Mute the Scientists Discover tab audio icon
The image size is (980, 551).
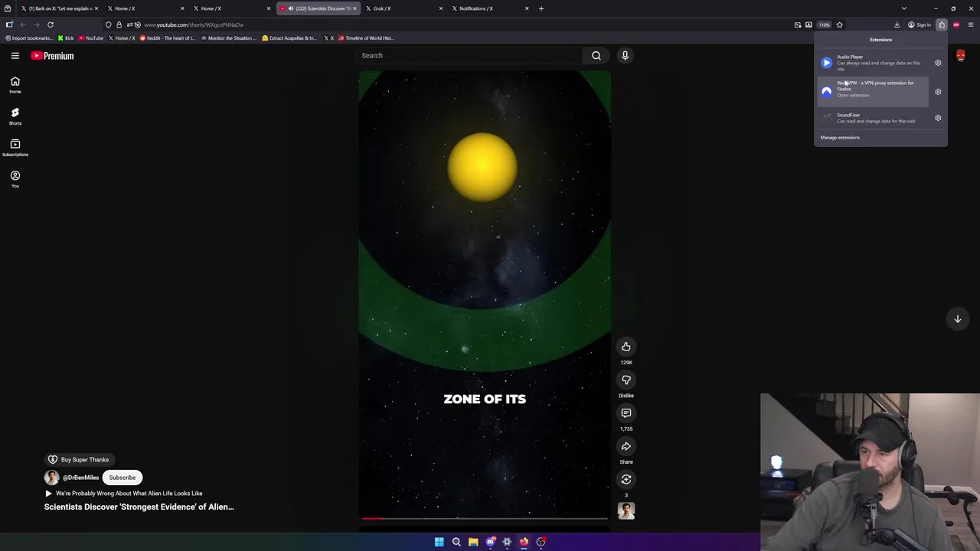[290, 8]
